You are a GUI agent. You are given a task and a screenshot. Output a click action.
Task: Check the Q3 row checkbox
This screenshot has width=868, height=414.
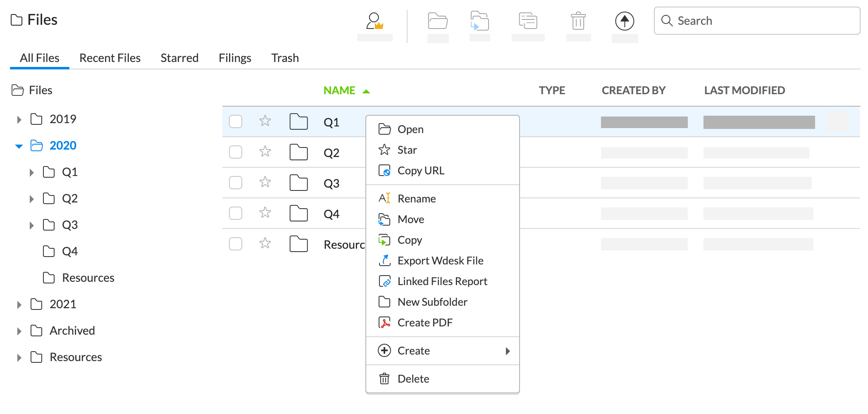[236, 183]
